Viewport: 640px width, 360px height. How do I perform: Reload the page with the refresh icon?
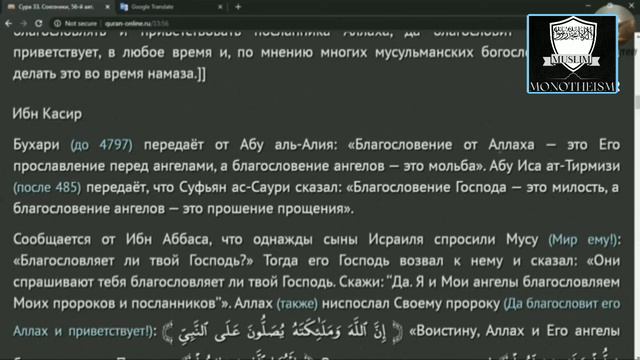pos(38,24)
